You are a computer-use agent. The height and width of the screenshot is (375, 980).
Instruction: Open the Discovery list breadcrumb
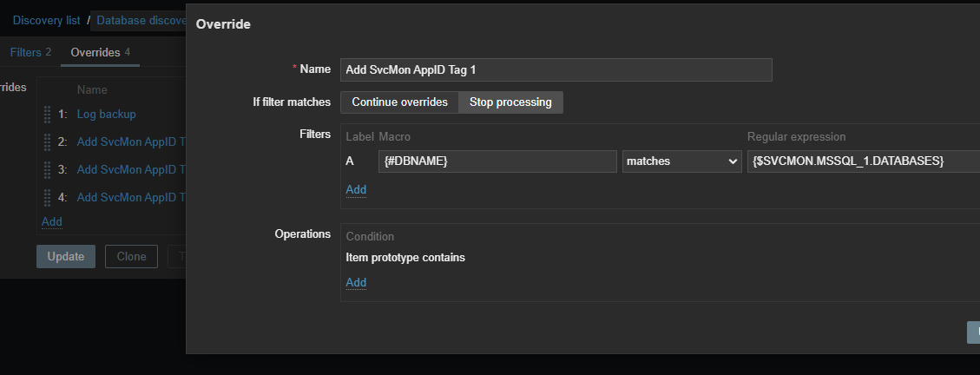pos(46,20)
